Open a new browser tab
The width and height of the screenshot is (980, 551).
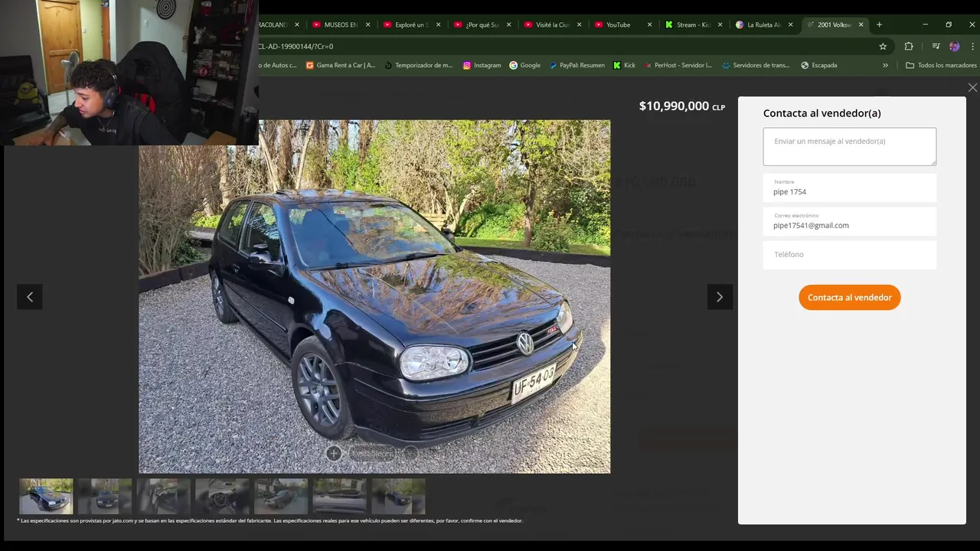point(879,24)
